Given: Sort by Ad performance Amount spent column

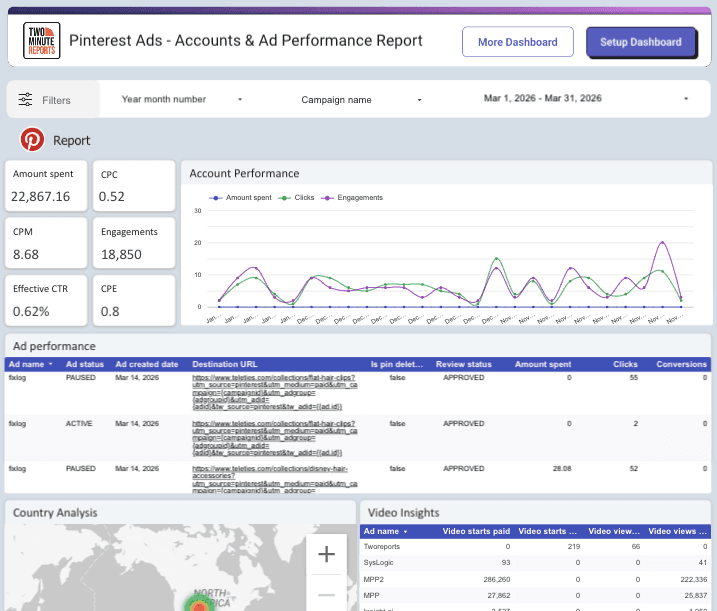Looking at the screenshot, I should point(543,364).
